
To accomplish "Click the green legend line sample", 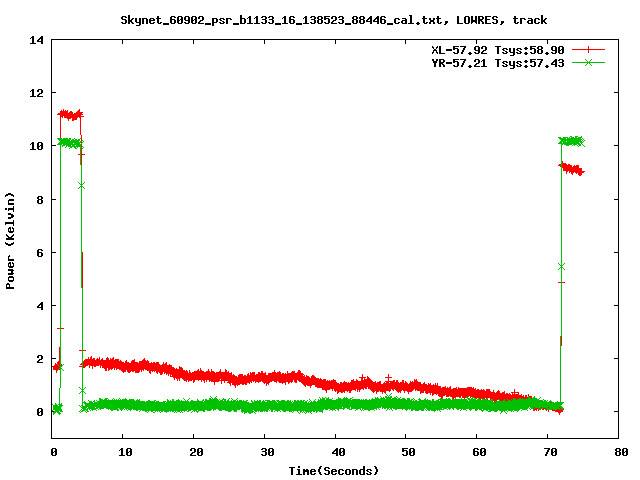I will tap(588, 62).
